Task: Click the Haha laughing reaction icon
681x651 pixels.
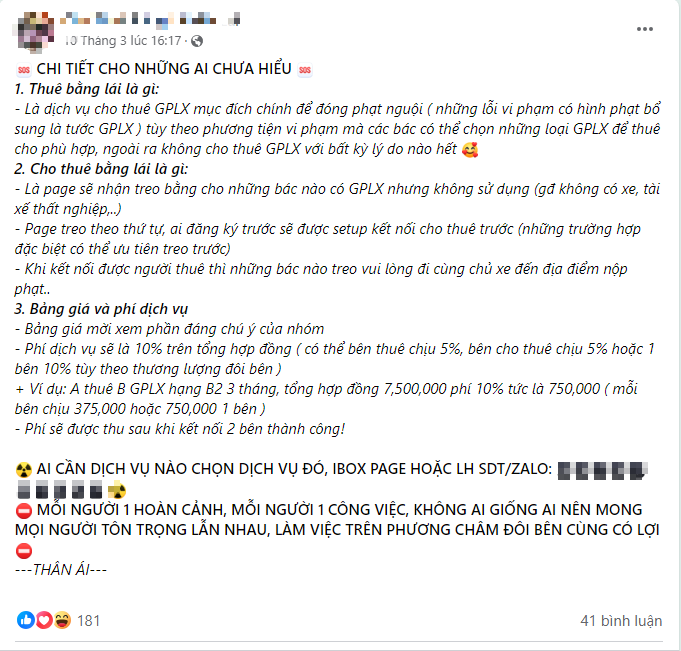Action: 61,620
